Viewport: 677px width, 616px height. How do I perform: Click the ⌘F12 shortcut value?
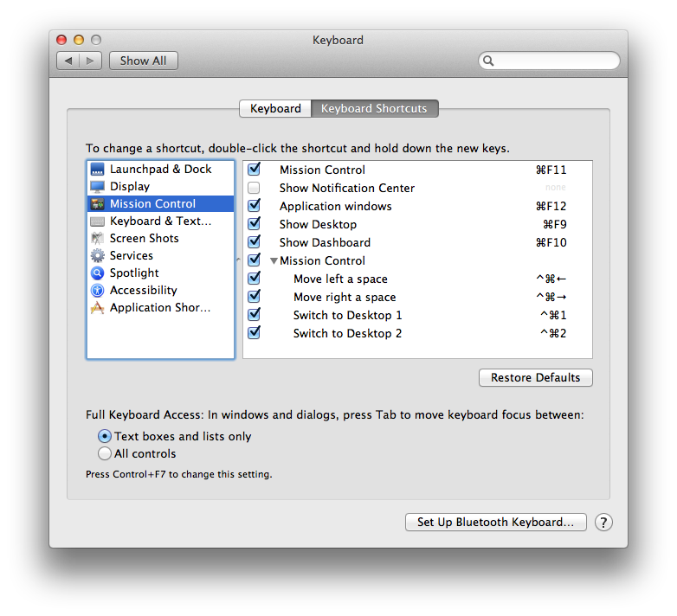point(551,206)
